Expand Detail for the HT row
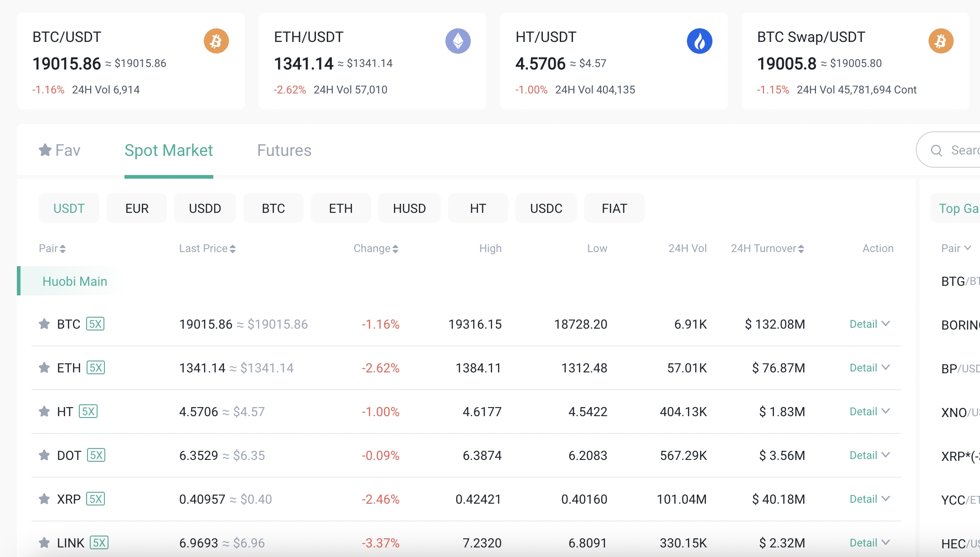 (x=870, y=412)
